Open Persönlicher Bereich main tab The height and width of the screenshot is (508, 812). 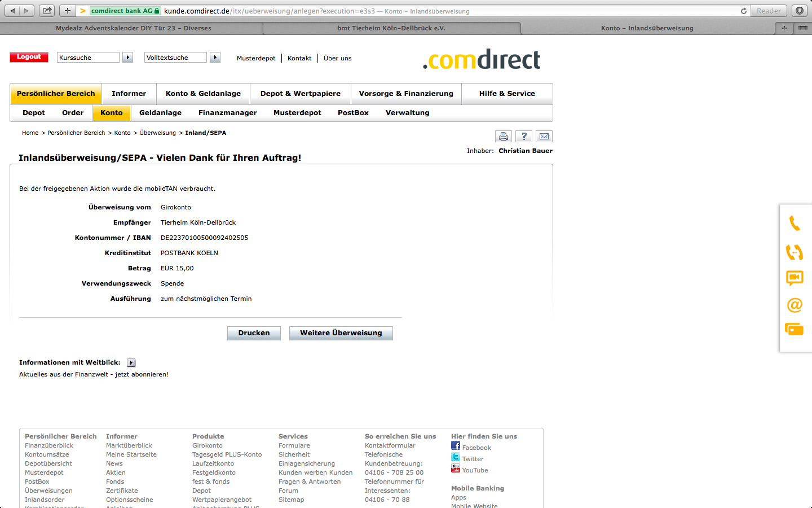pos(56,94)
